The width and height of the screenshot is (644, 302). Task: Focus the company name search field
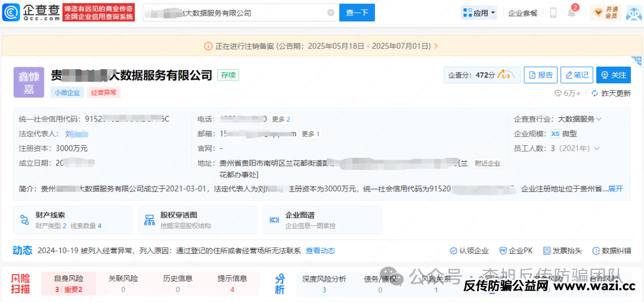(x=241, y=13)
